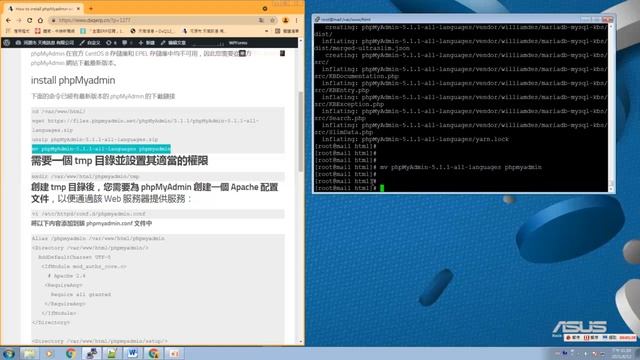Open the Chrome profile avatar
The height and width of the screenshot is (360, 640).
click(x=286, y=20)
